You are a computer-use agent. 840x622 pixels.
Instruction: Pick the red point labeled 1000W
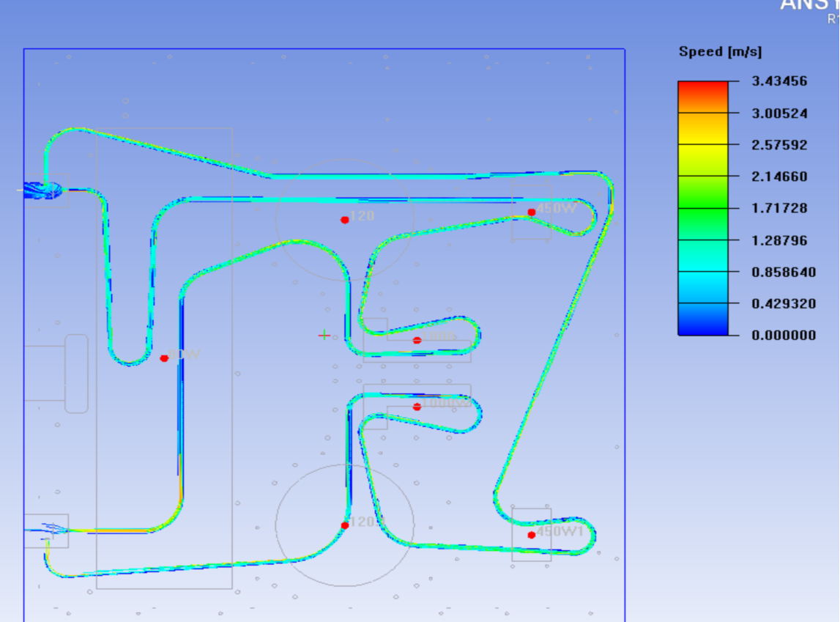pyautogui.click(x=417, y=407)
